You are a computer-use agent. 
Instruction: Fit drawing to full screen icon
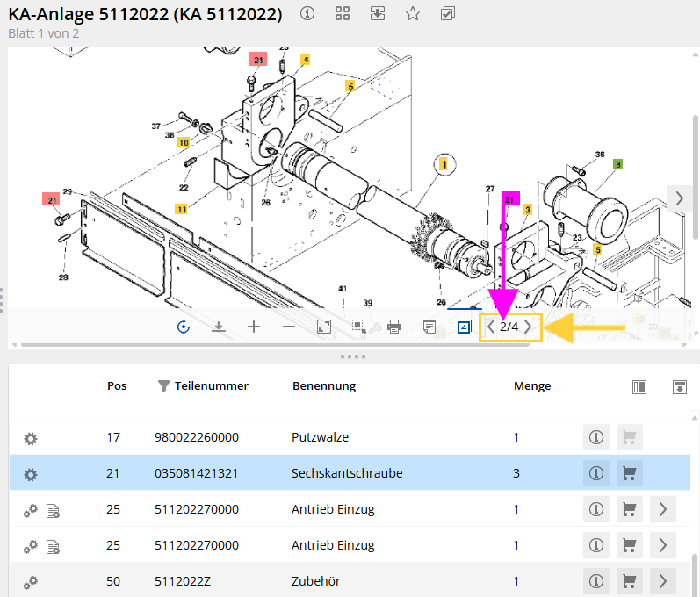[x=324, y=327]
